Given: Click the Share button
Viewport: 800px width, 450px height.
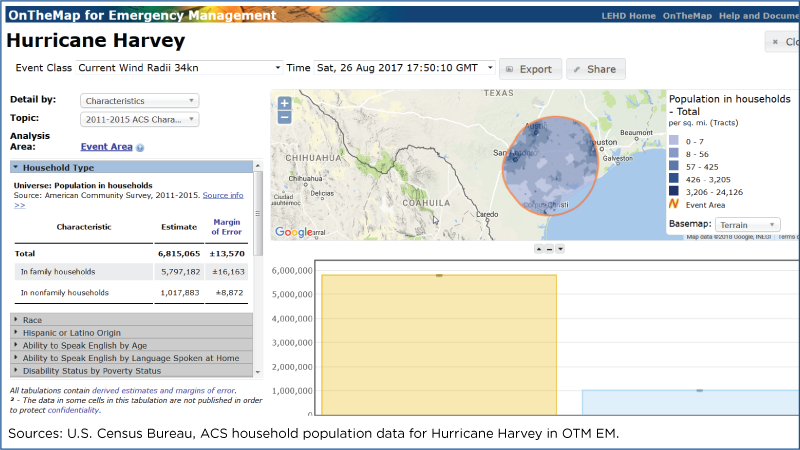Looking at the screenshot, I should click(x=595, y=69).
